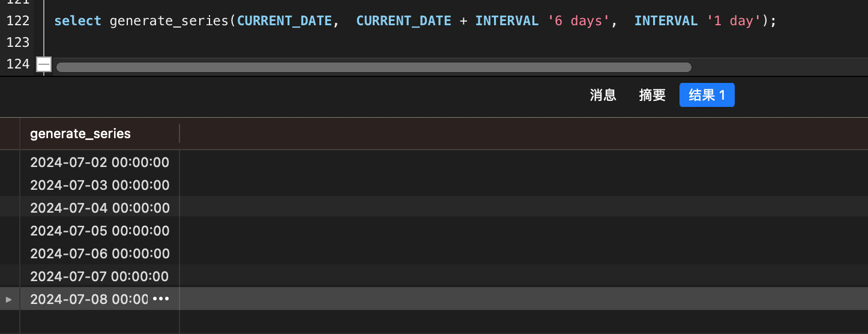Click line number 122 in the gutter
Screen dimensions: 868x334
coord(18,21)
